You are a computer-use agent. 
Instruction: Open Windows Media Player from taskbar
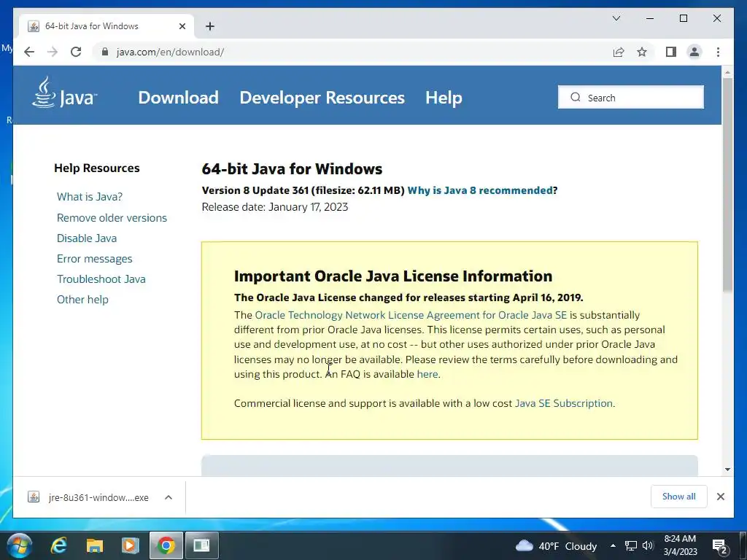[x=130, y=545]
